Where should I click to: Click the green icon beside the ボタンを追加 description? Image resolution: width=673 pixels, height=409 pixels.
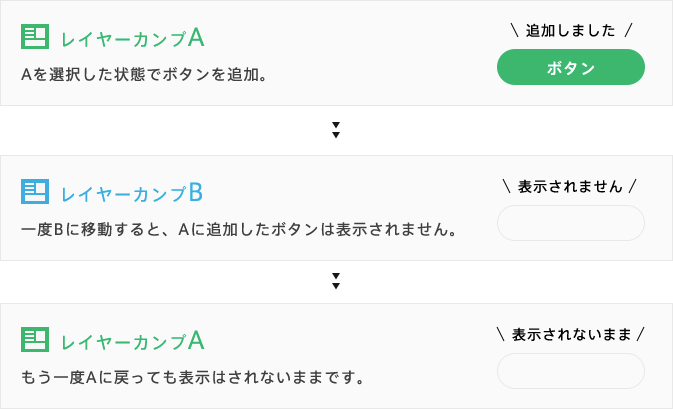pos(34,38)
